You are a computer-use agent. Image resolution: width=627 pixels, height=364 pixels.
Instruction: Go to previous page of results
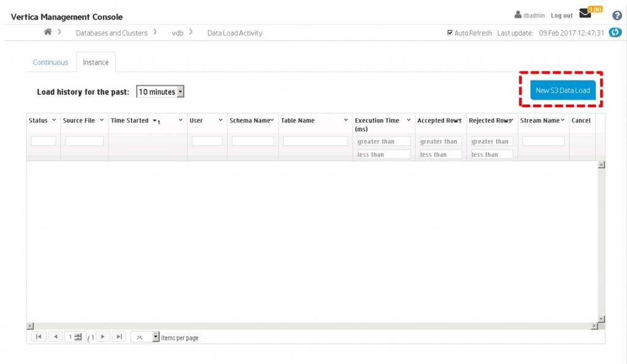[55, 336]
